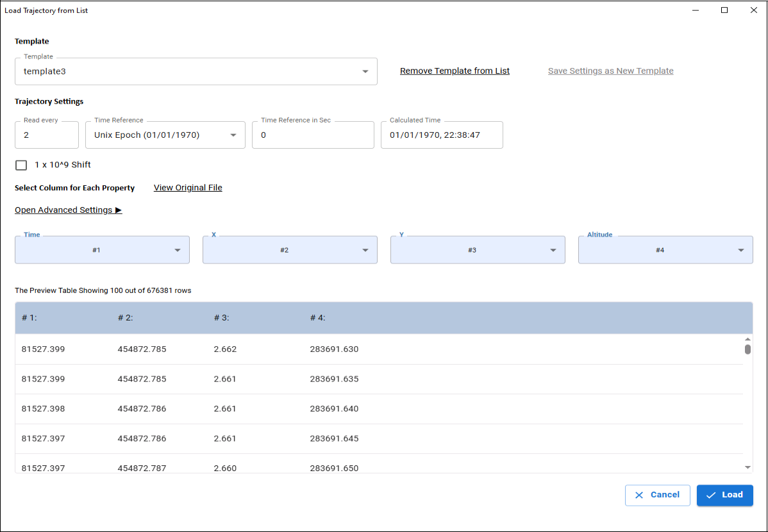Open the Time Reference dropdown
Image resolution: width=768 pixels, height=532 pixels.
(165, 135)
